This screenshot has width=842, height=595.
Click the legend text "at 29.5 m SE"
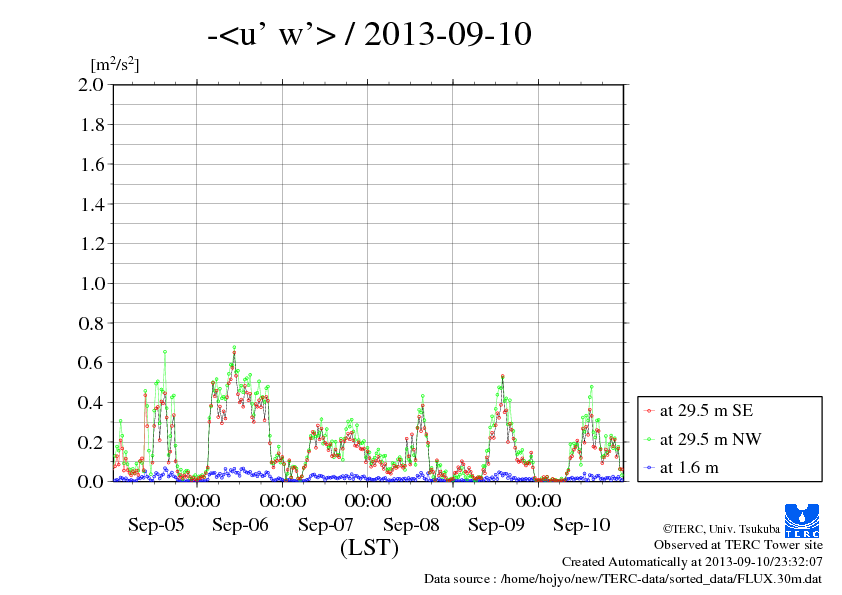coord(706,411)
